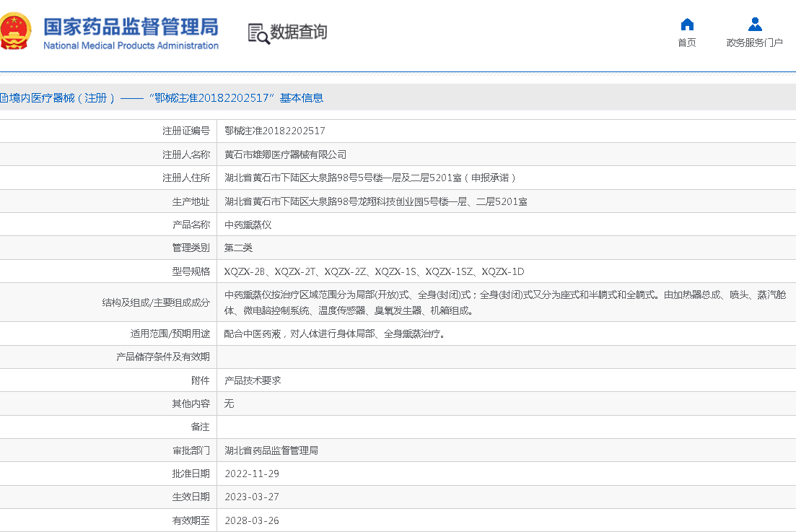The width and height of the screenshot is (796, 532).
Task: Click the approving department 湖北省药品监督管理局
Action: [x=271, y=450]
